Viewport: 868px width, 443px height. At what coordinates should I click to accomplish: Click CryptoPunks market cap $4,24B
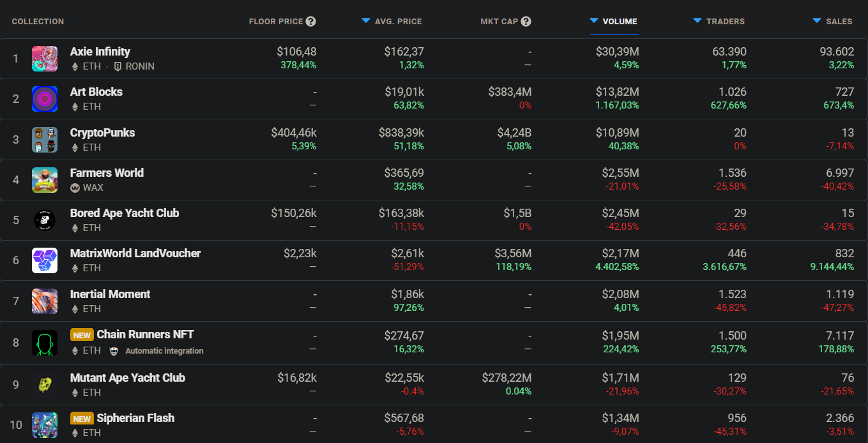pyautogui.click(x=515, y=133)
